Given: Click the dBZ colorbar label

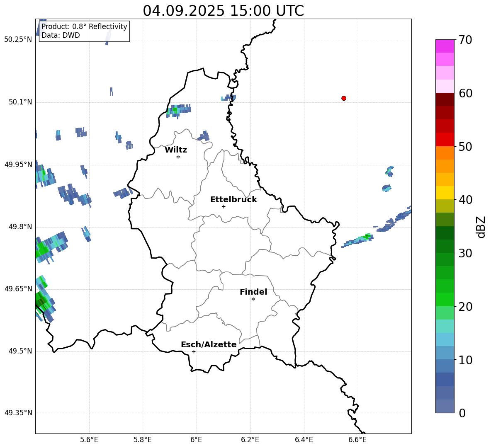Looking at the screenshot, I should click(x=481, y=227).
